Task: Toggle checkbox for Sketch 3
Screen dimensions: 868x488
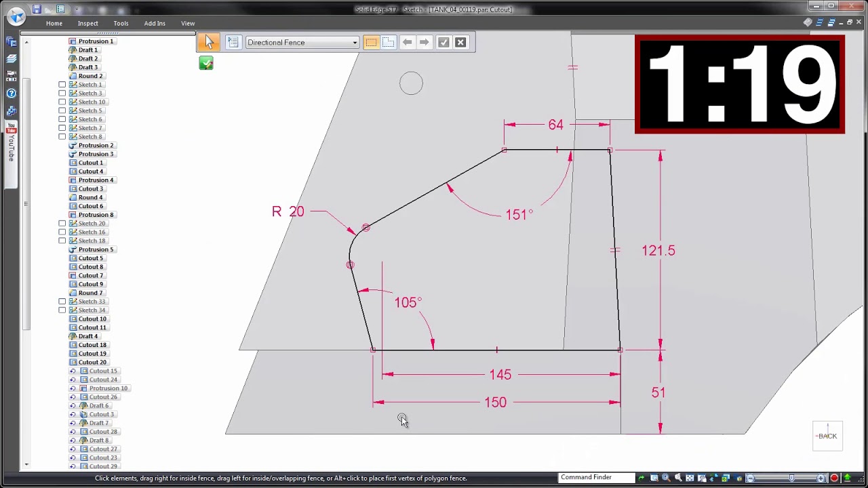Action: click(x=62, y=94)
